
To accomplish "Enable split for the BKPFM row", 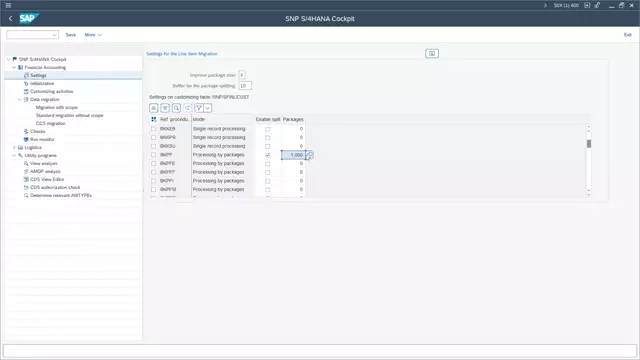I will click(x=268, y=190).
